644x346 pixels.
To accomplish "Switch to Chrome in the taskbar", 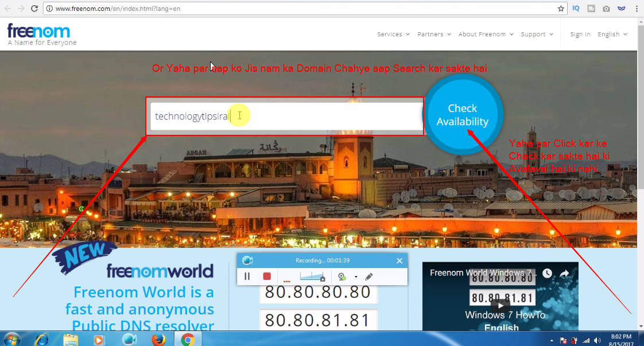I will (x=188, y=340).
